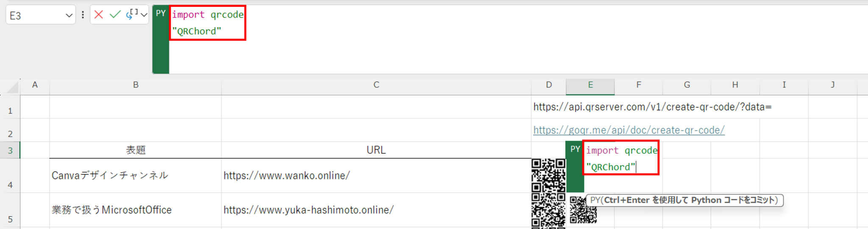868x229 pixels.
Task: Click the small QR code image in column E
Action: 583,210
